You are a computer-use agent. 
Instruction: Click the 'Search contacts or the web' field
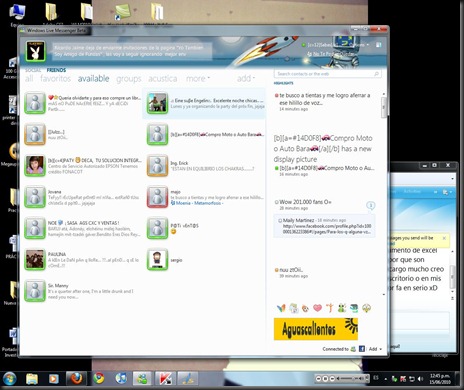coord(328,74)
